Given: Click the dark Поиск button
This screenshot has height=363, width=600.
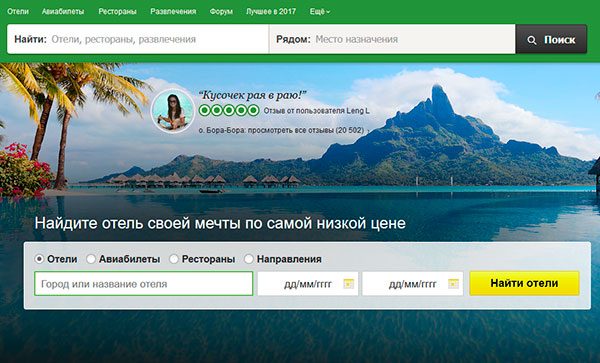Looking at the screenshot, I should tap(551, 39).
